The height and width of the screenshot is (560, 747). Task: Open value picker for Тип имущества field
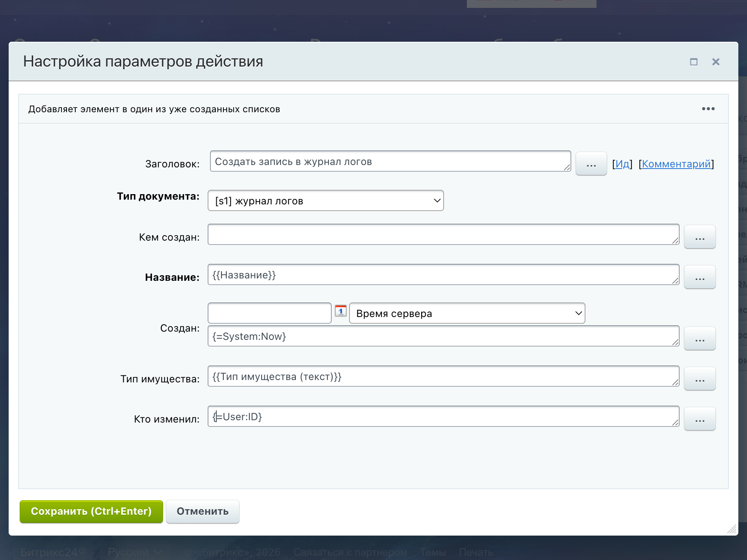coord(699,379)
